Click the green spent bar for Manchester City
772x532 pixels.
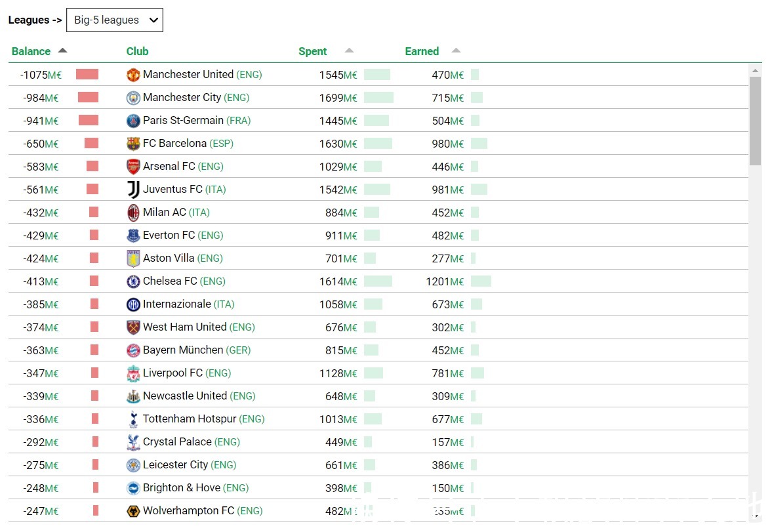tap(378, 98)
